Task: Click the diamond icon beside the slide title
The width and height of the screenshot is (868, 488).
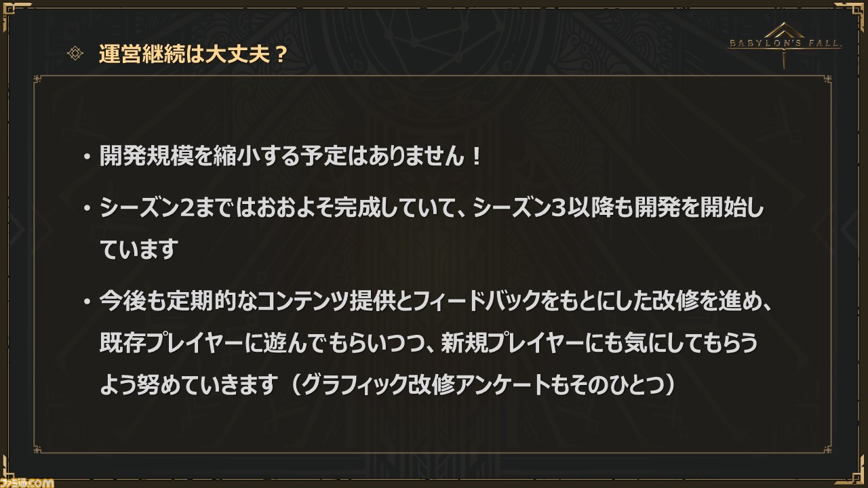Action: 75,54
